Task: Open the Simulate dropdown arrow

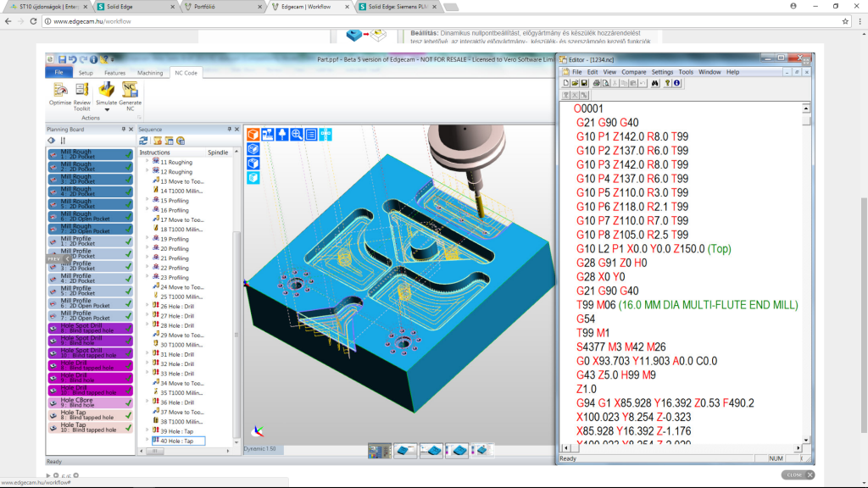Action: coord(107,109)
